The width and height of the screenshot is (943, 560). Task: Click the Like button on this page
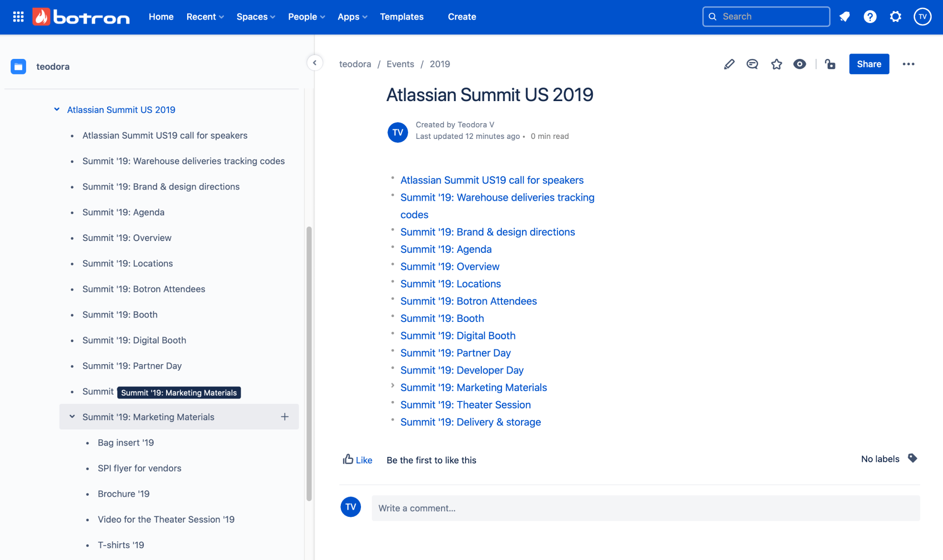(358, 459)
